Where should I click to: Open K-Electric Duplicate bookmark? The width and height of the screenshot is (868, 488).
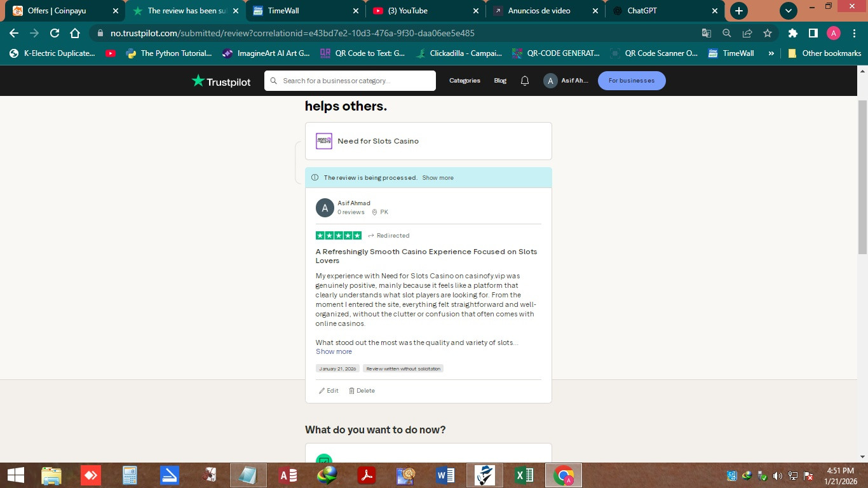[52, 53]
